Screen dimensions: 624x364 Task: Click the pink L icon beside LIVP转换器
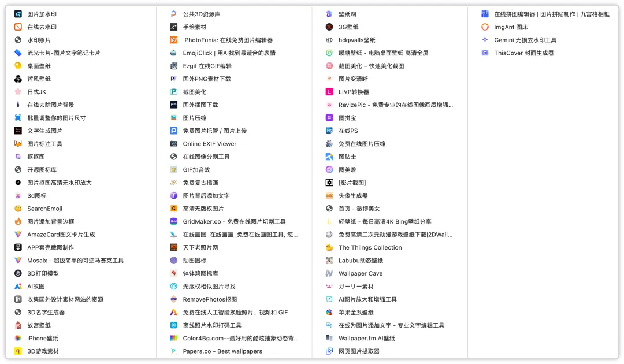(x=329, y=92)
